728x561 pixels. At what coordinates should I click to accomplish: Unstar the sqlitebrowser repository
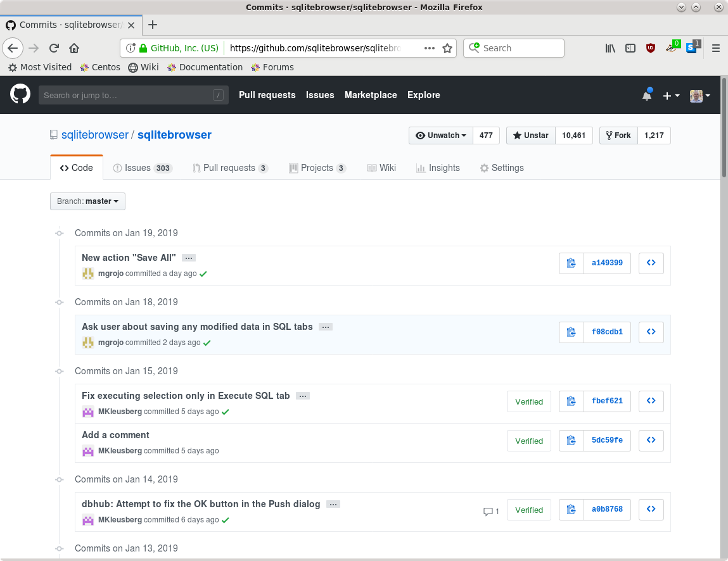(x=530, y=135)
